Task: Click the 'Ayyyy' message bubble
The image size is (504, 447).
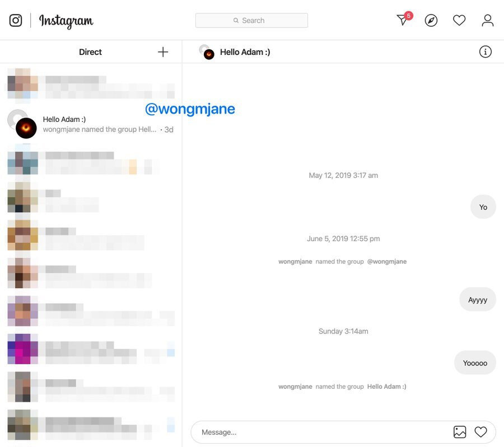Action: pyautogui.click(x=478, y=300)
